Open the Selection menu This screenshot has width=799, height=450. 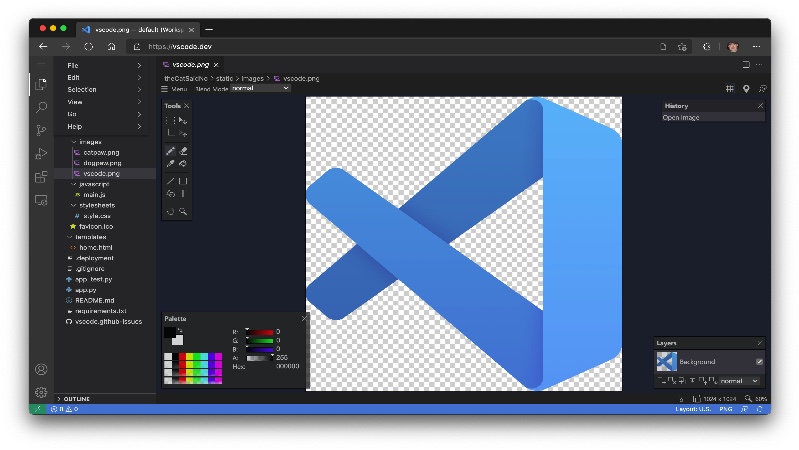click(82, 89)
